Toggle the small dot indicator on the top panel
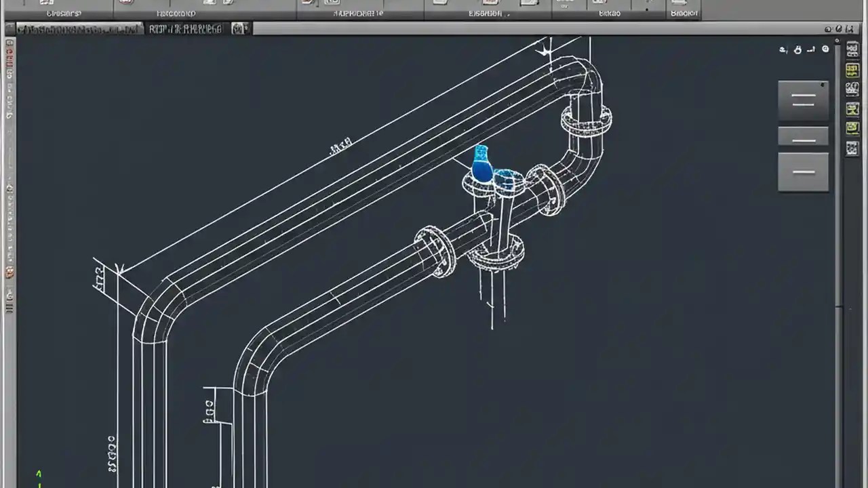868x488 pixels. point(648,8)
